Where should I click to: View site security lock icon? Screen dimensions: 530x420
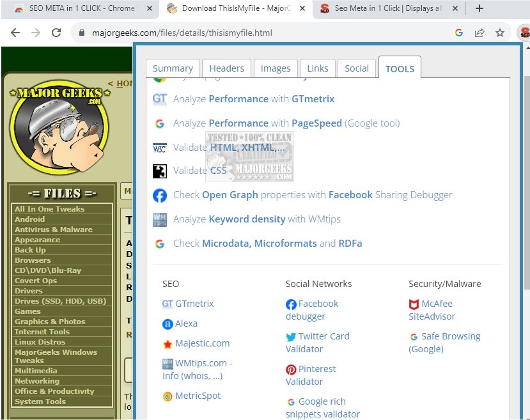click(81, 33)
